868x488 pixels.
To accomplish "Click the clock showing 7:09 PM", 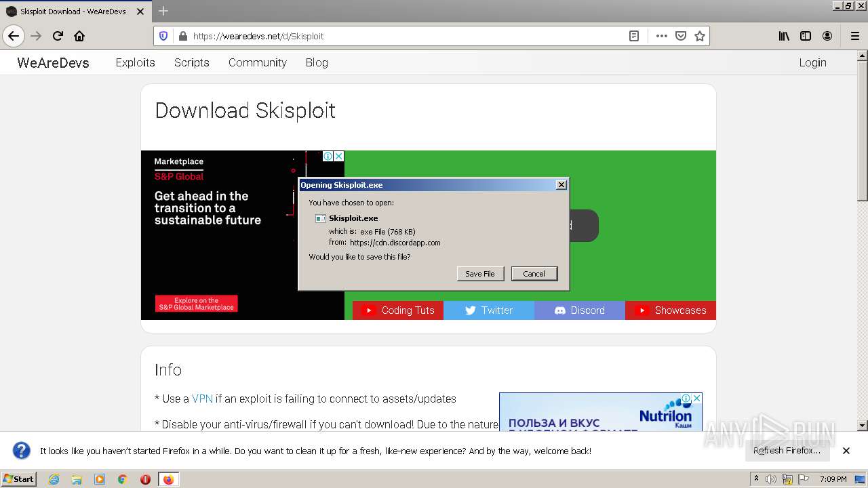I will click(833, 479).
